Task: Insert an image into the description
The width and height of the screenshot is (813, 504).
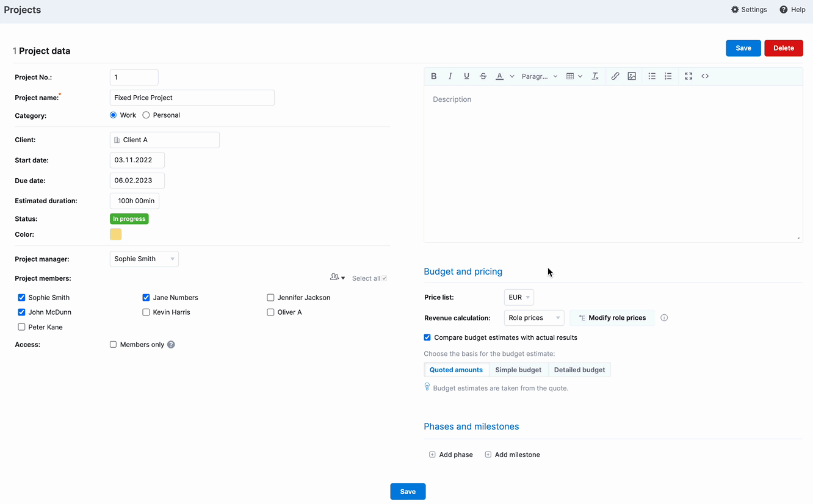Action: pos(632,76)
